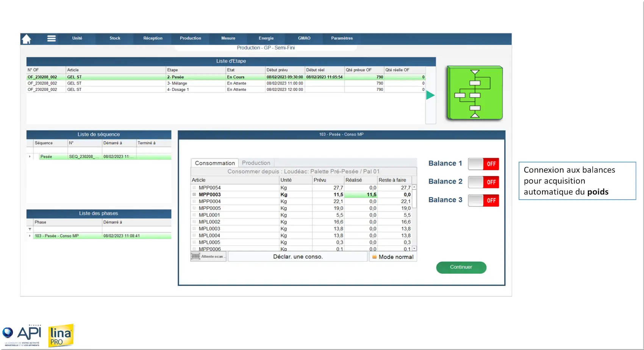Click the filter icon in Liste des phases

tap(30, 229)
